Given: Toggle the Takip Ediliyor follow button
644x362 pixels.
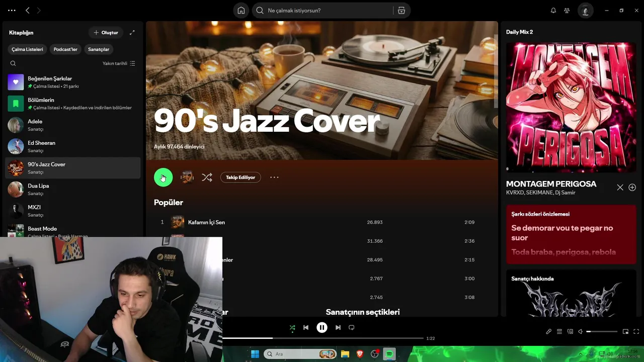Looking at the screenshot, I should pos(240,177).
